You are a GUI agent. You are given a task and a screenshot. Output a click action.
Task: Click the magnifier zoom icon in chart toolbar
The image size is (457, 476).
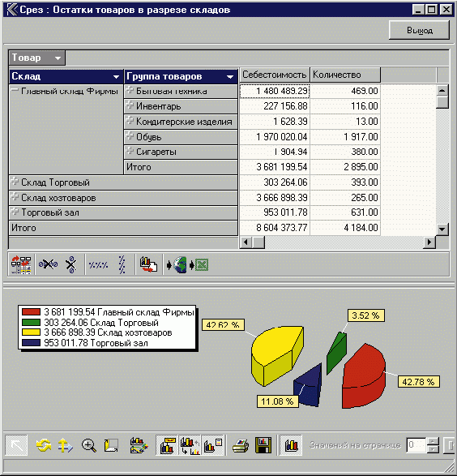89,446
